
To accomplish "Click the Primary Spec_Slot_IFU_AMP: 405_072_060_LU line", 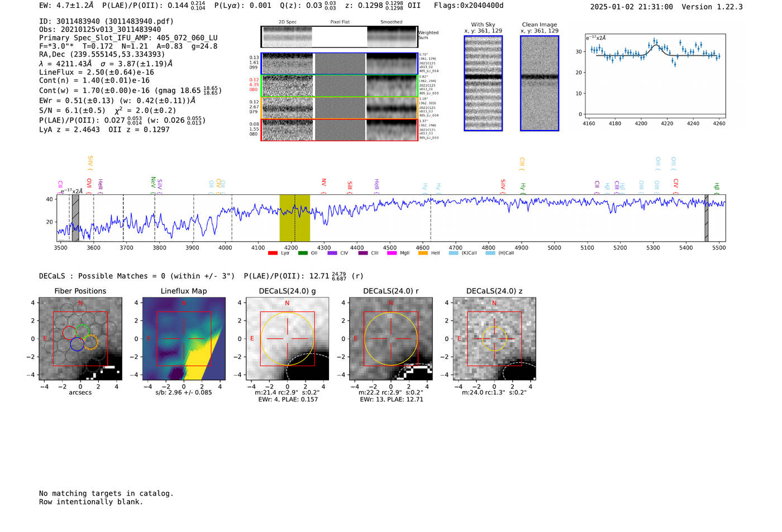I will 128,38.
